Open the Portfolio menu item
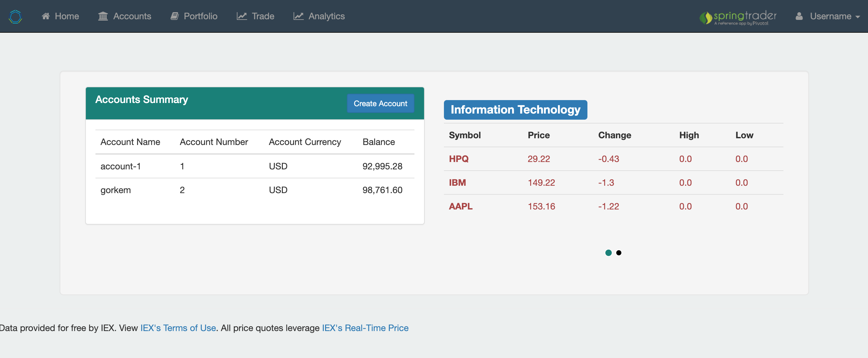 (200, 16)
